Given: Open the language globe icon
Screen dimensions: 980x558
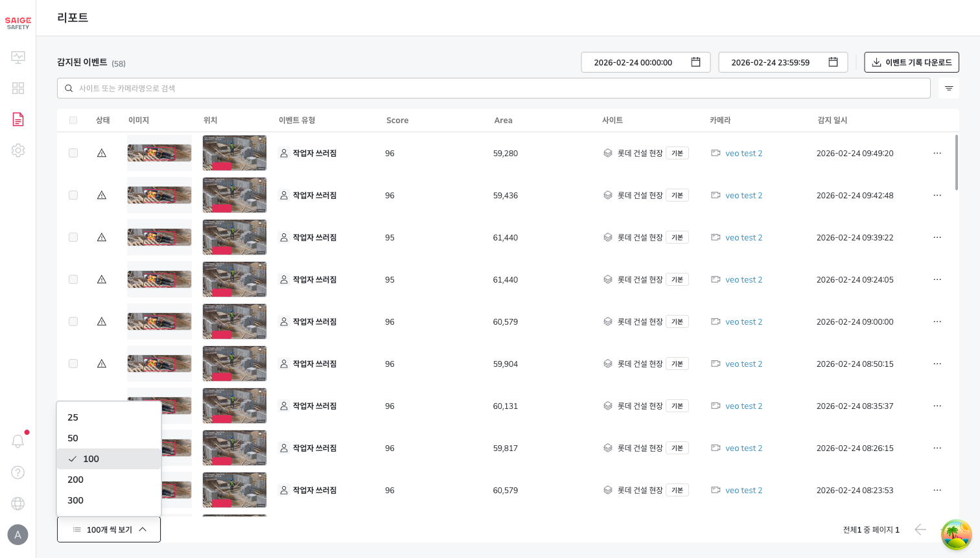Looking at the screenshot, I should pyautogui.click(x=18, y=504).
